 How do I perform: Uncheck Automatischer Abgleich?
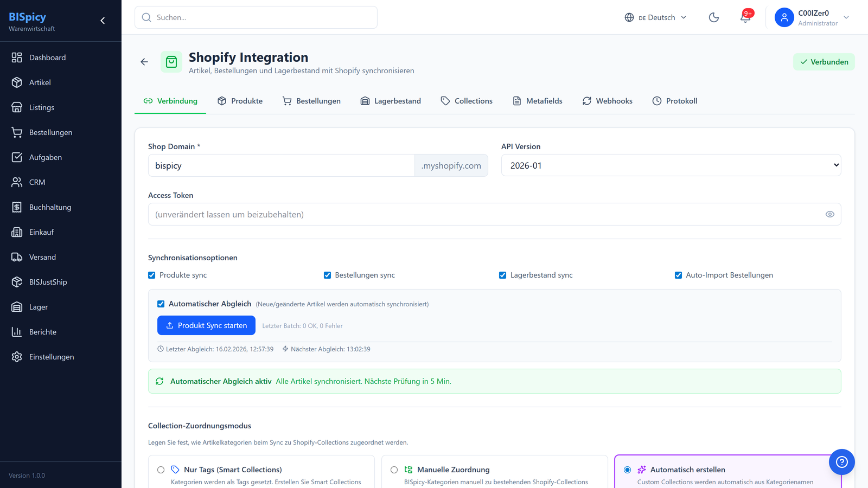coord(161,304)
